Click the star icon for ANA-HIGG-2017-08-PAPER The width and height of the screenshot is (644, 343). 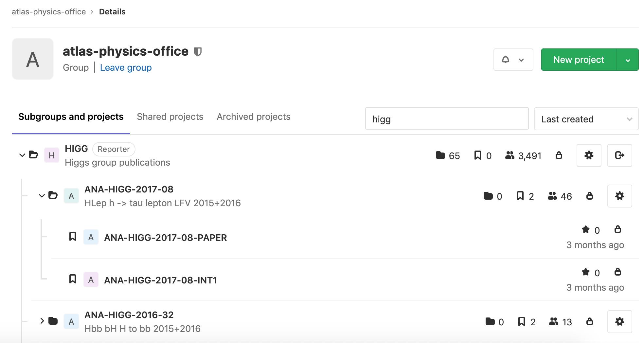click(x=586, y=229)
